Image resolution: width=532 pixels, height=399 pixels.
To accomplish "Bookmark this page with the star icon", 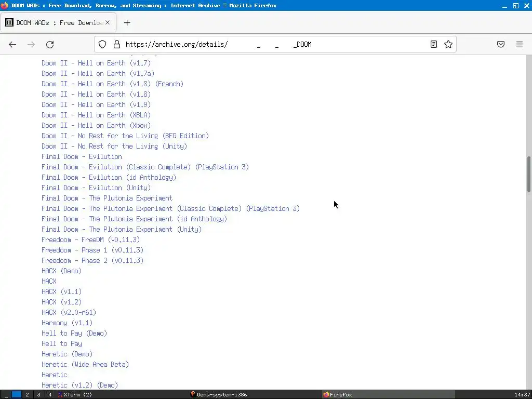I will [x=448, y=44].
